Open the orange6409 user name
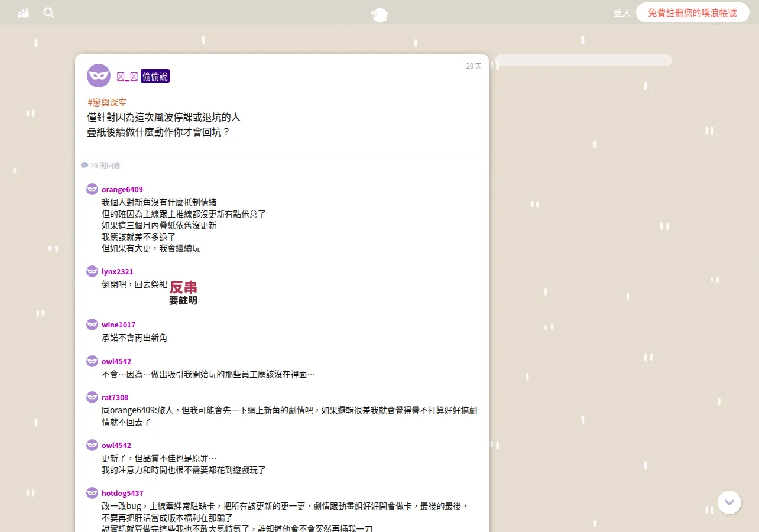The image size is (759, 532). pyautogui.click(x=122, y=189)
